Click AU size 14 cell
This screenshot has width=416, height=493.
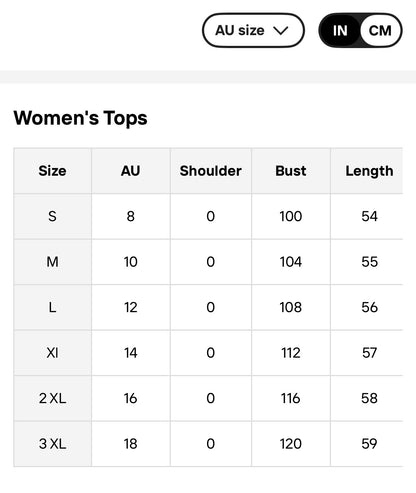(131, 353)
